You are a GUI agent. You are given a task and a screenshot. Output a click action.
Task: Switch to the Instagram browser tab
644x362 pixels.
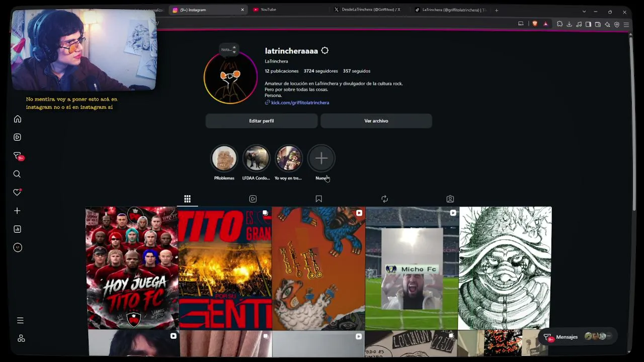[208, 10]
